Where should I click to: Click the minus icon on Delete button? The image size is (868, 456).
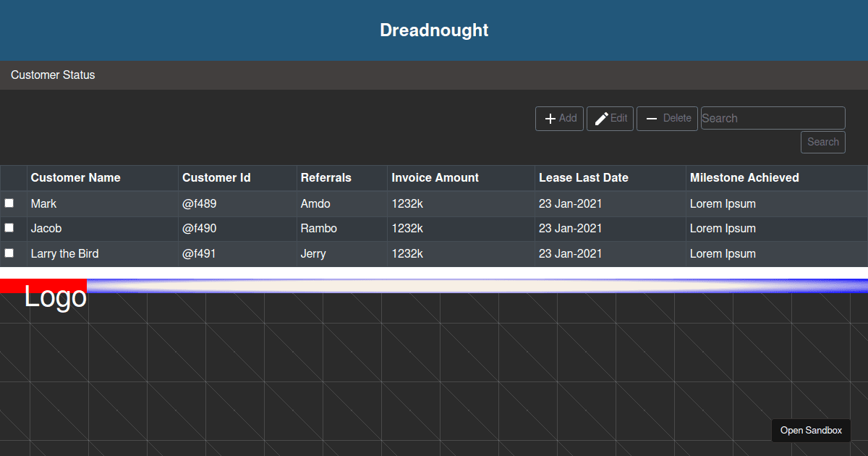tap(652, 119)
